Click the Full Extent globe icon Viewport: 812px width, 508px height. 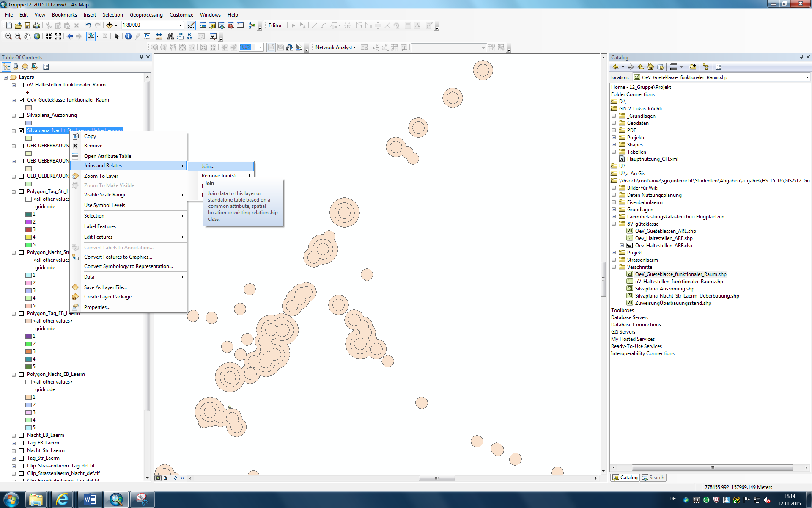click(x=37, y=36)
